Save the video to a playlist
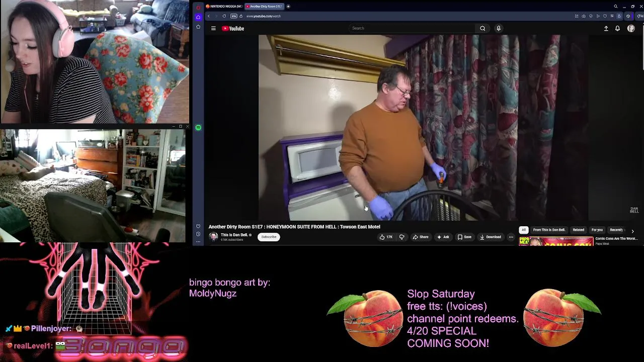 point(464,237)
